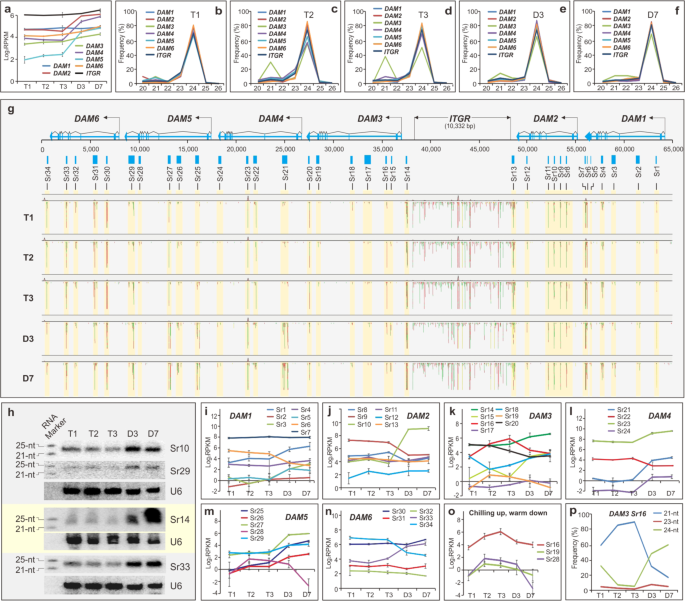
Task: Click the "(10,332 bp)" text under ITGR
Action: (x=460, y=126)
